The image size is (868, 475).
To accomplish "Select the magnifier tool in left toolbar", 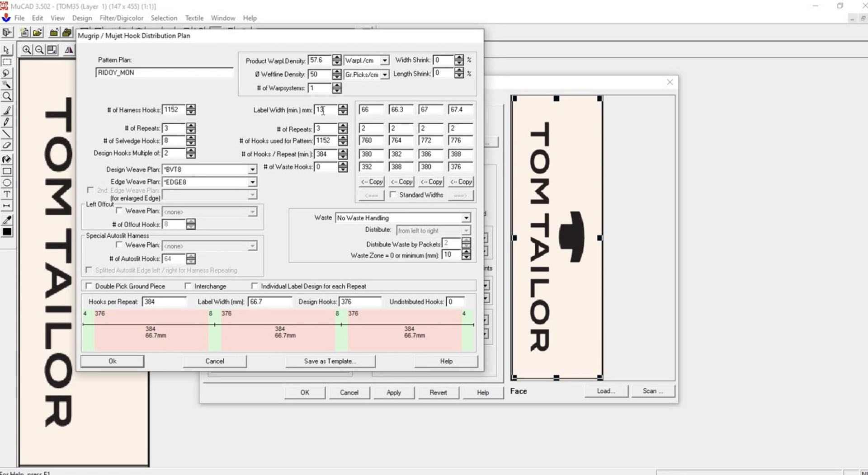I will coord(7,96).
